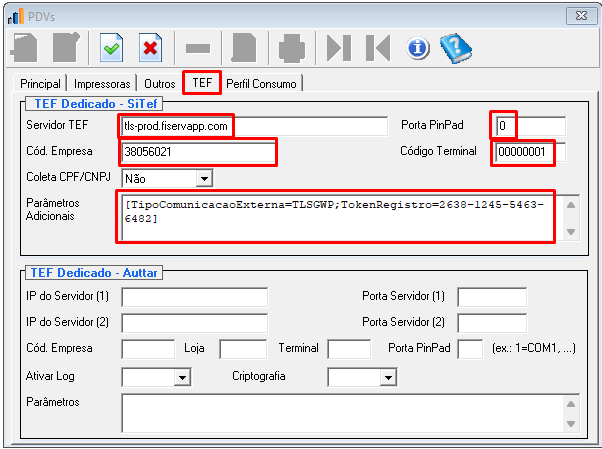Click the Auttar Porta PinPad field
The image size is (602, 449).
click(x=470, y=349)
